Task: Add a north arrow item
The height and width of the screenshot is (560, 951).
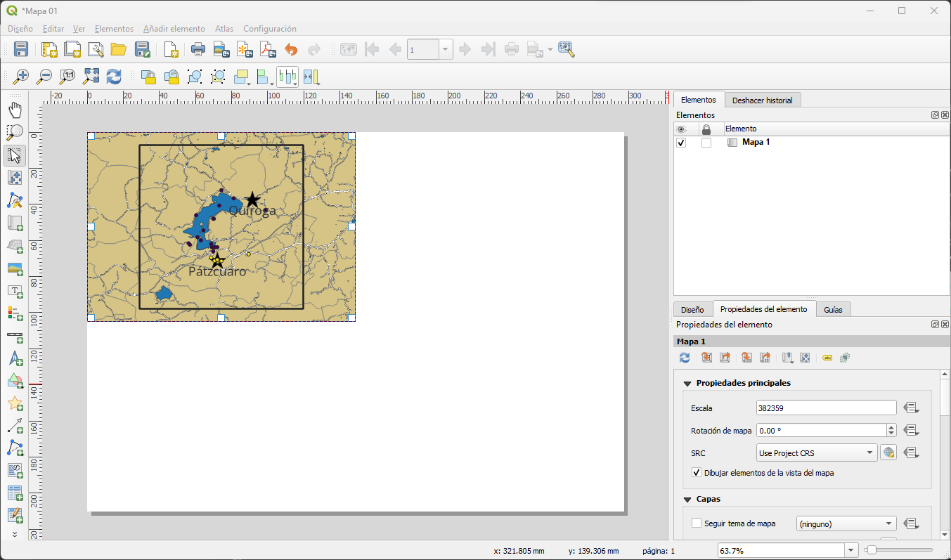Action: tap(15, 358)
